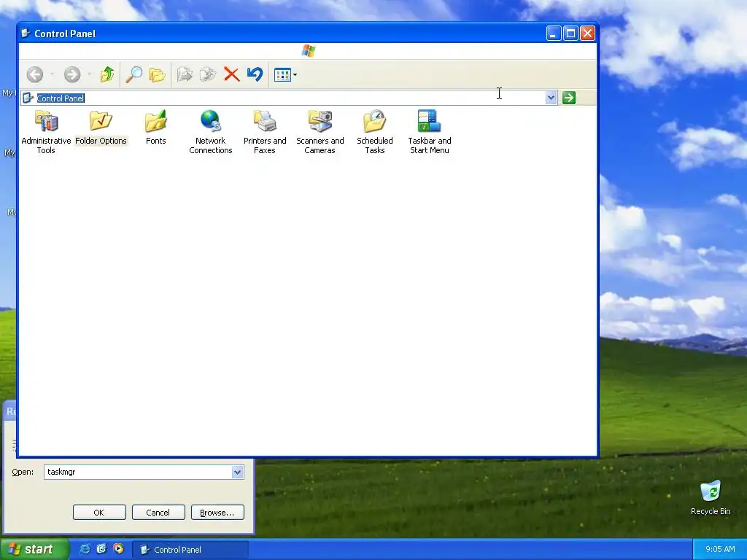Image resolution: width=747 pixels, height=560 pixels.
Task: Maximize the Control Panel window
Action: 570,34
